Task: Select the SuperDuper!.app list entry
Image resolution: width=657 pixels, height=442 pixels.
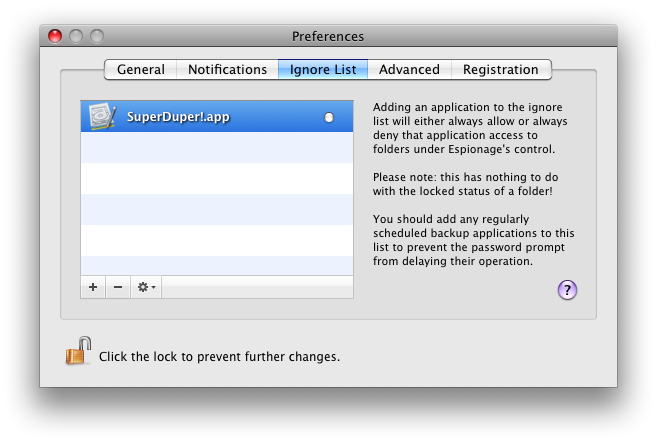Action: point(217,116)
